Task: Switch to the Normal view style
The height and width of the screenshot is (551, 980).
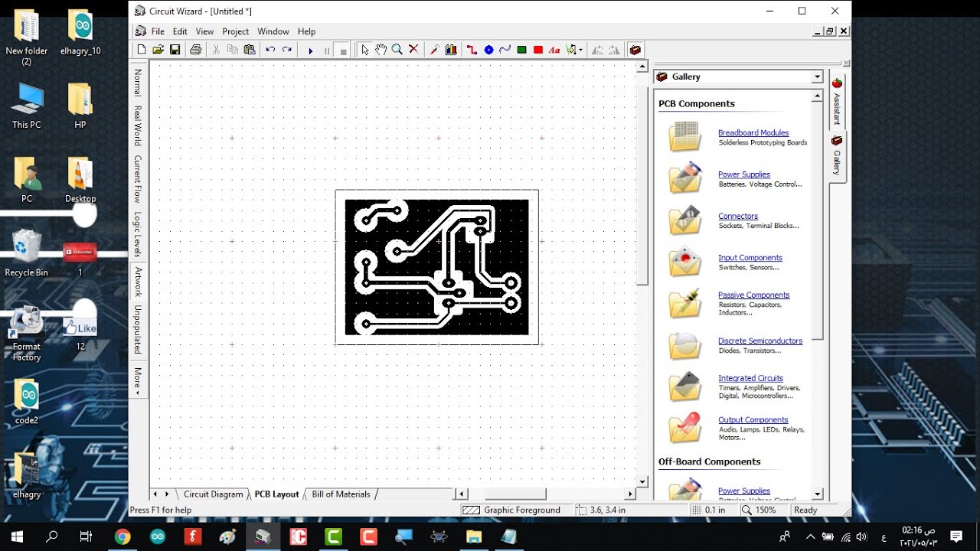Action: tap(139, 83)
